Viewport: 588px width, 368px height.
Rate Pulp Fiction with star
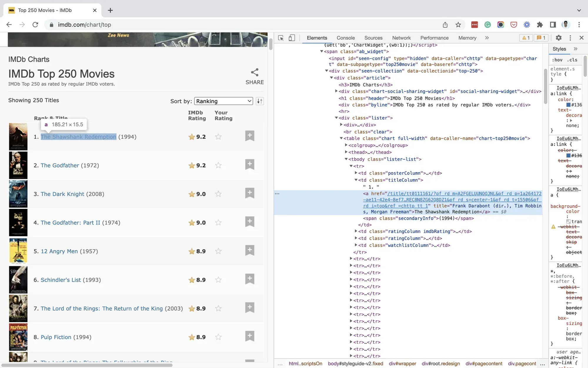218,337
